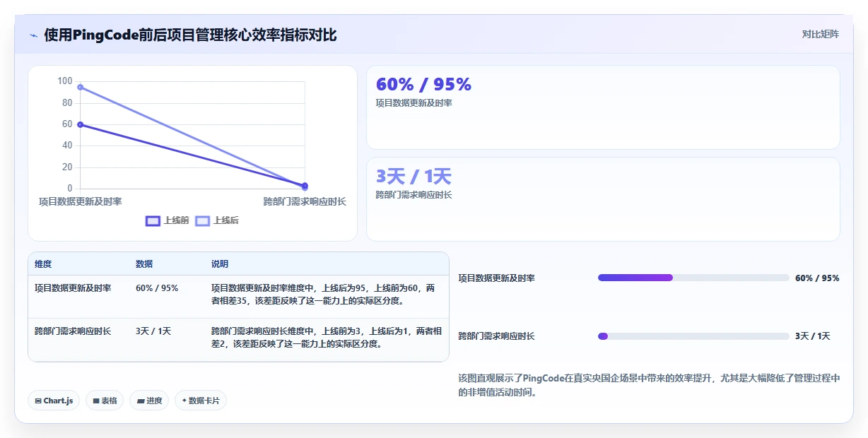Click the 说明 table column header
This screenshot has width=868, height=438.
coord(220,264)
